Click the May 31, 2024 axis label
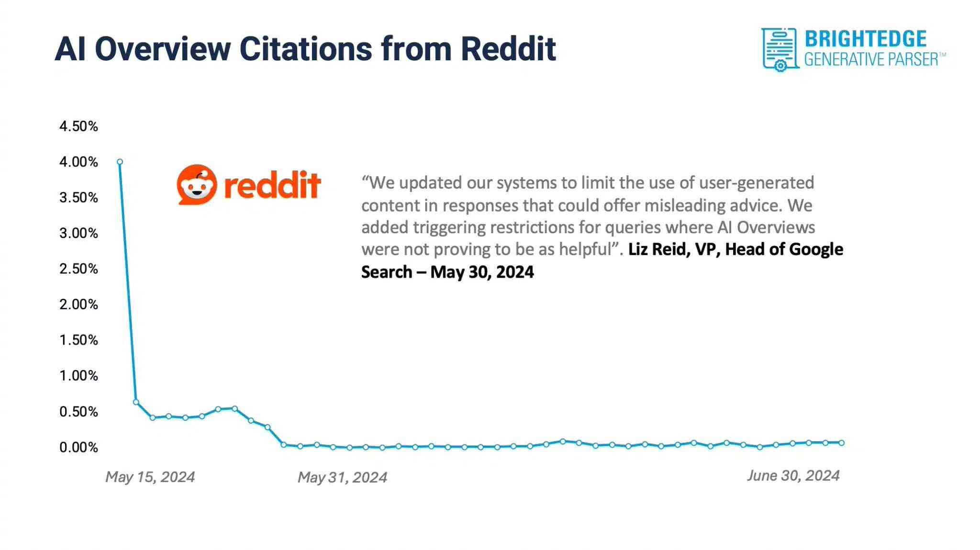The height and width of the screenshot is (550, 980). pyautogui.click(x=341, y=477)
